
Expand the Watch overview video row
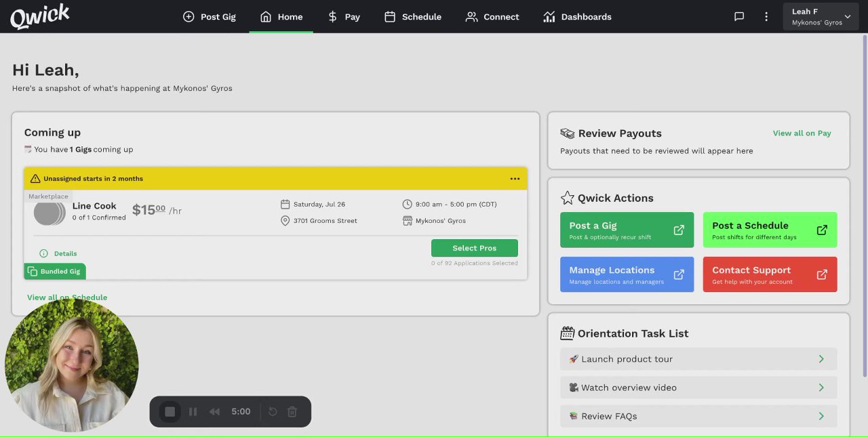(698, 388)
